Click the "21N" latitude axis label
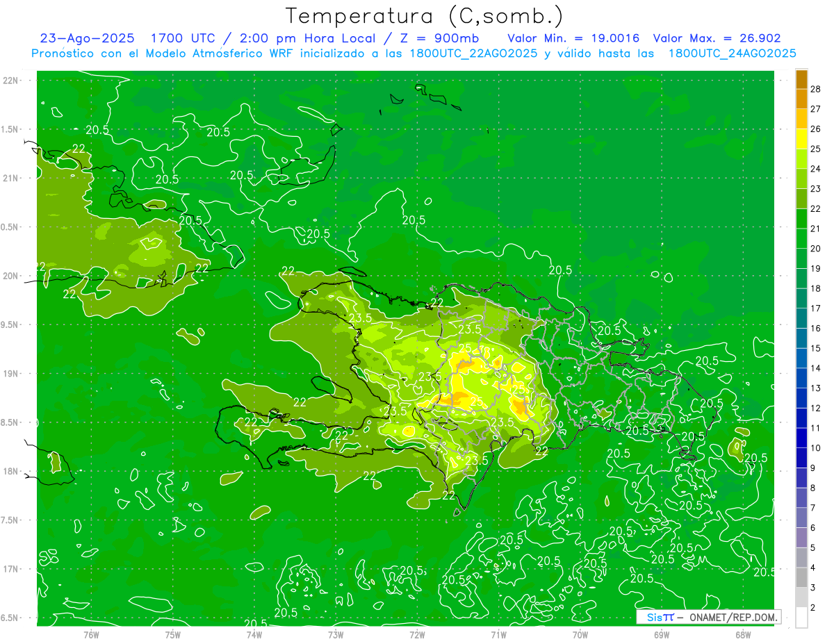This screenshot has width=834, height=644. point(10,178)
